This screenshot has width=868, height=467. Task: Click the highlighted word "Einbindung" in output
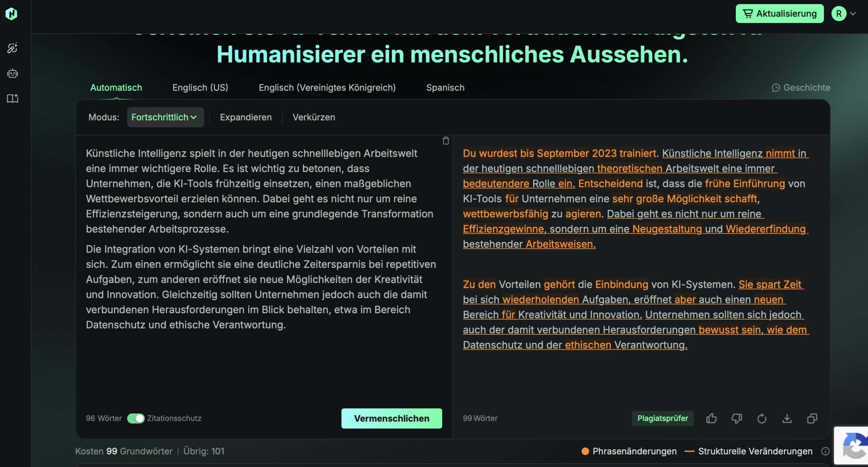click(622, 284)
